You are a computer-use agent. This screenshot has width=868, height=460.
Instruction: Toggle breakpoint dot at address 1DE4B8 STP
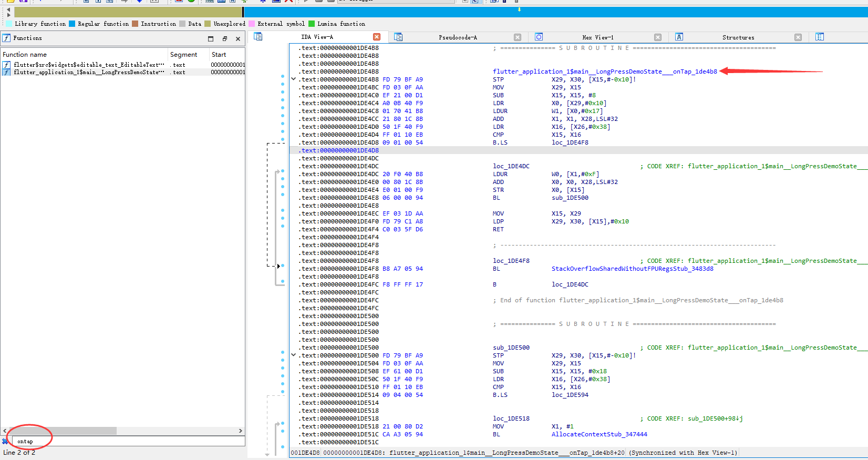[283, 76]
